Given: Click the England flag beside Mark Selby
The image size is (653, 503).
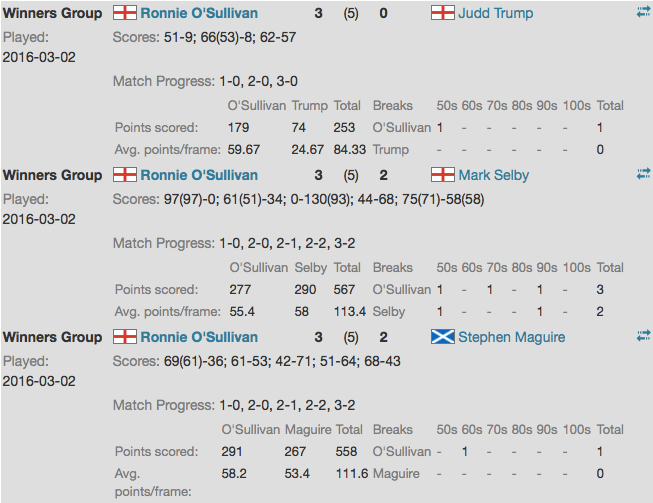Looking at the screenshot, I should [442, 175].
